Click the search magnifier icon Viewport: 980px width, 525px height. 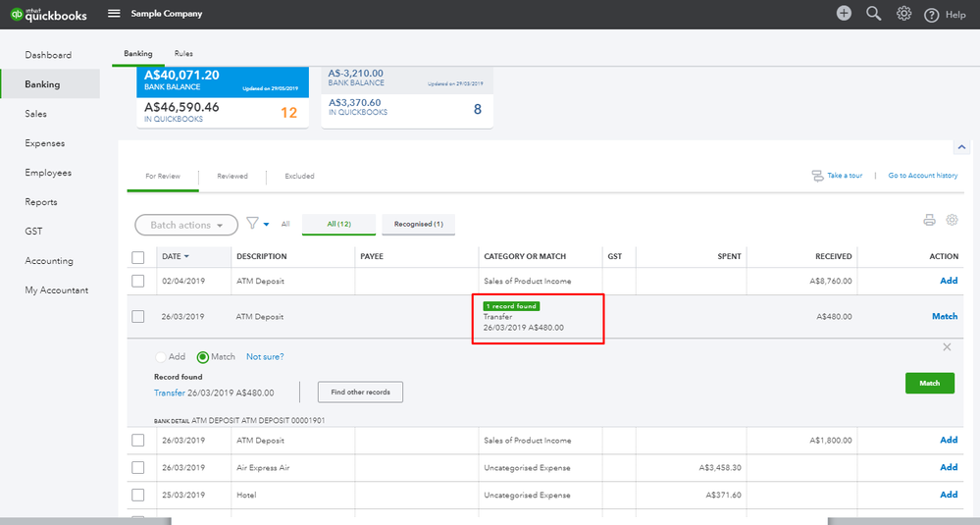click(x=874, y=14)
